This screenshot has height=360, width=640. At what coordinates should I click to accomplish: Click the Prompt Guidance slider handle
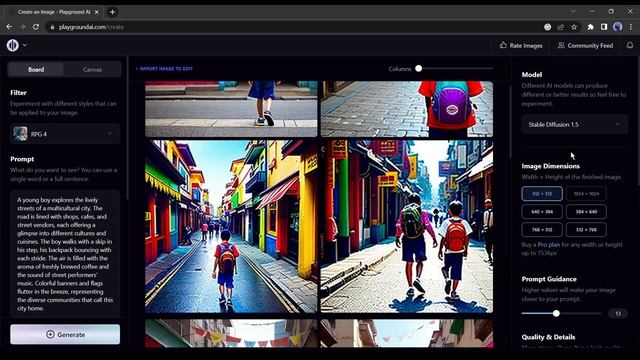tap(556, 313)
